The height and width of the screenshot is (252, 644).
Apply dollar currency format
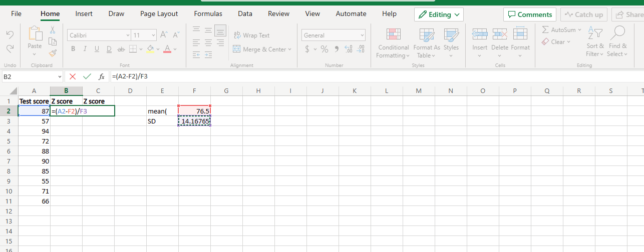tap(307, 49)
